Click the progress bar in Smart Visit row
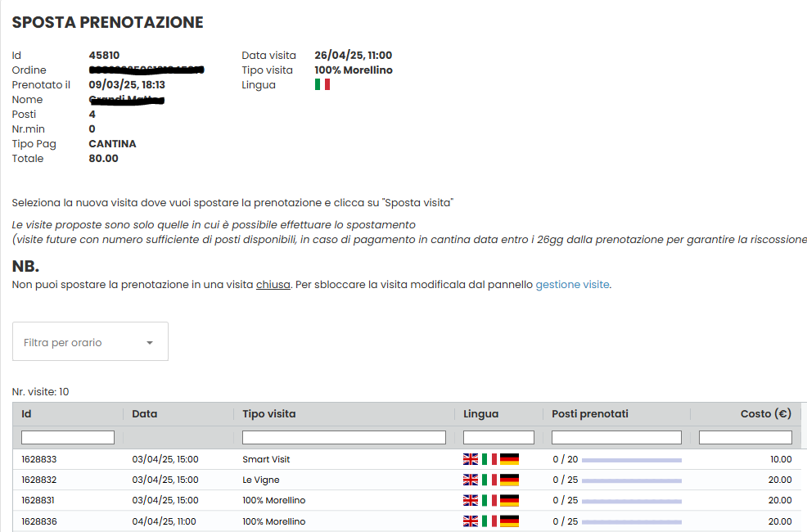The width and height of the screenshot is (807, 532). pos(632,460)
